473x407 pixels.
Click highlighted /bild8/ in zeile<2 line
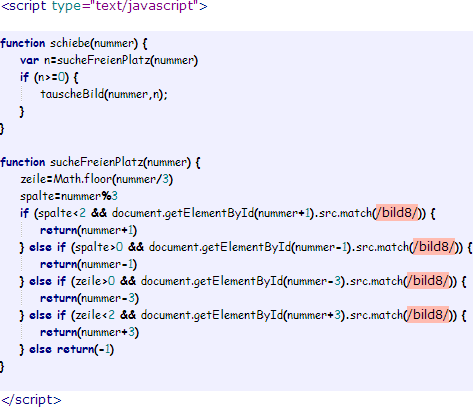pyautogui.click(x=428, y=315)
